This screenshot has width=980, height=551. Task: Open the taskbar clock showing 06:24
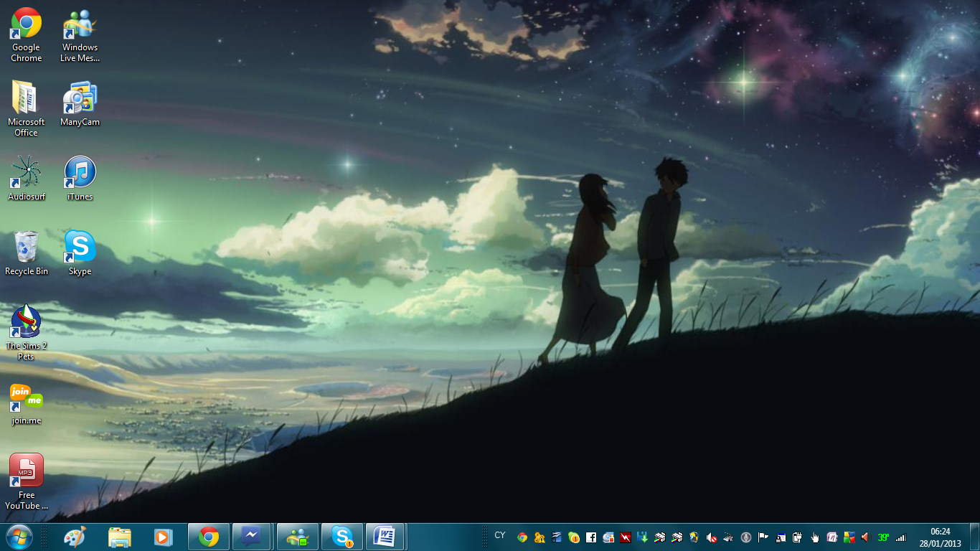click(x=940, y=537)
